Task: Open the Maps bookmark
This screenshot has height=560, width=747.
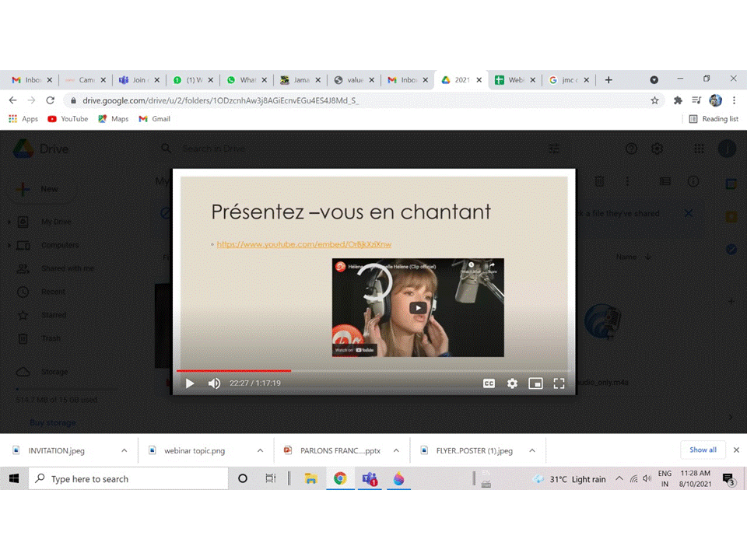Action: (114, 119)
